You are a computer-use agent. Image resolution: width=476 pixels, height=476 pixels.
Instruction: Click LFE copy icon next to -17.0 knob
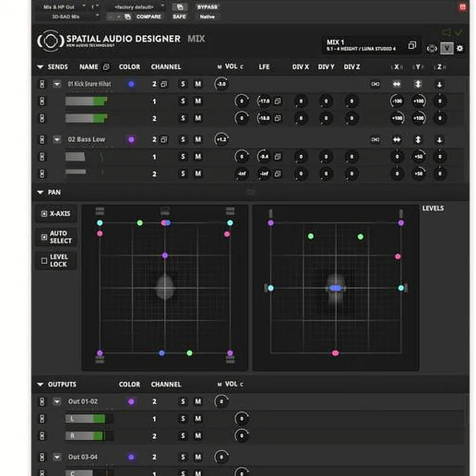[x=278, y=101]
